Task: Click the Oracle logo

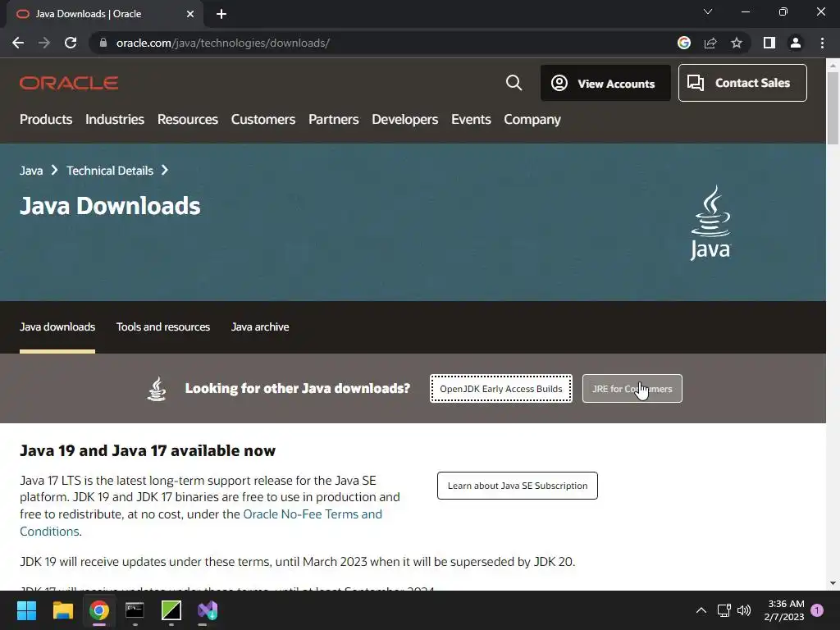Action: (x=69, y=83)
